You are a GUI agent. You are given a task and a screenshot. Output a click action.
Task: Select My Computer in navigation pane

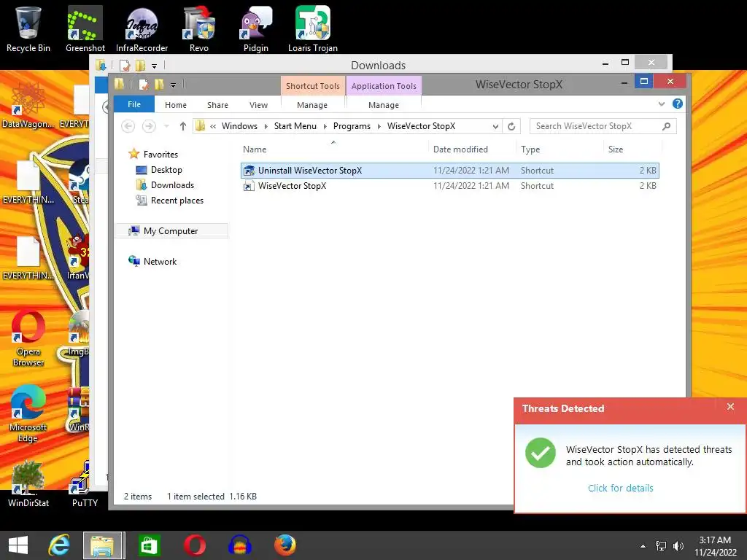(x=171, y=231)
